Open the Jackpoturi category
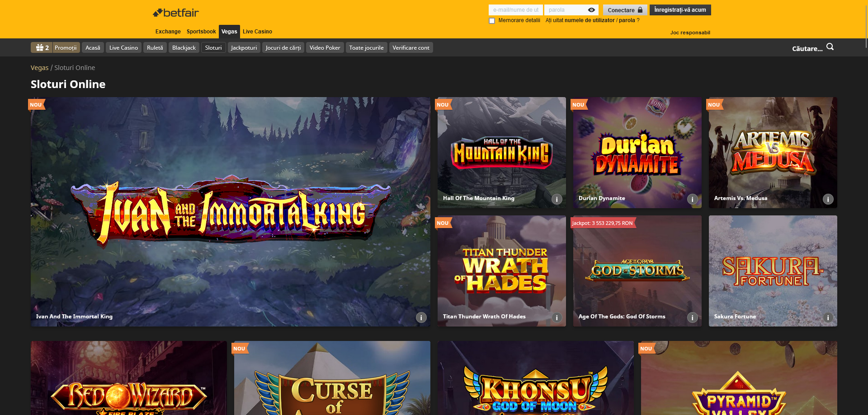868x415 pixels. click(244, 47)
